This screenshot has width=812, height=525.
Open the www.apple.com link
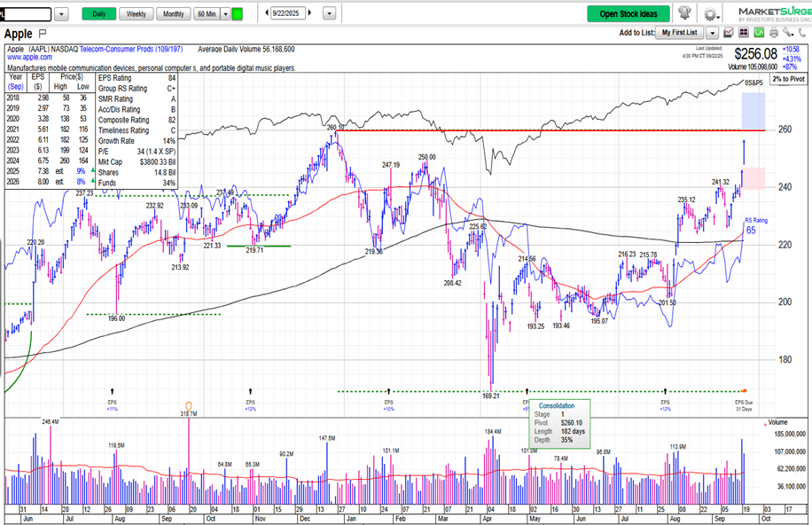pyautogui.click(x=29, y=57)
